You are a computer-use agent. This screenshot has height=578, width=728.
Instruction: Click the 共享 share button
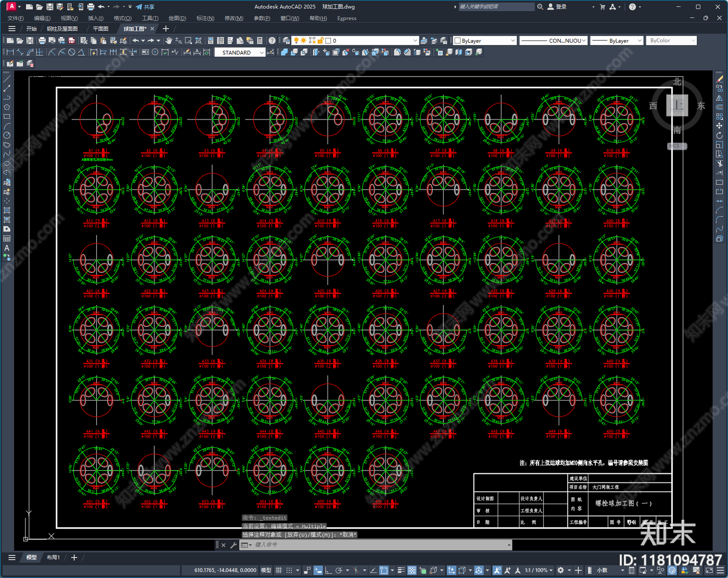pos(145,7)
